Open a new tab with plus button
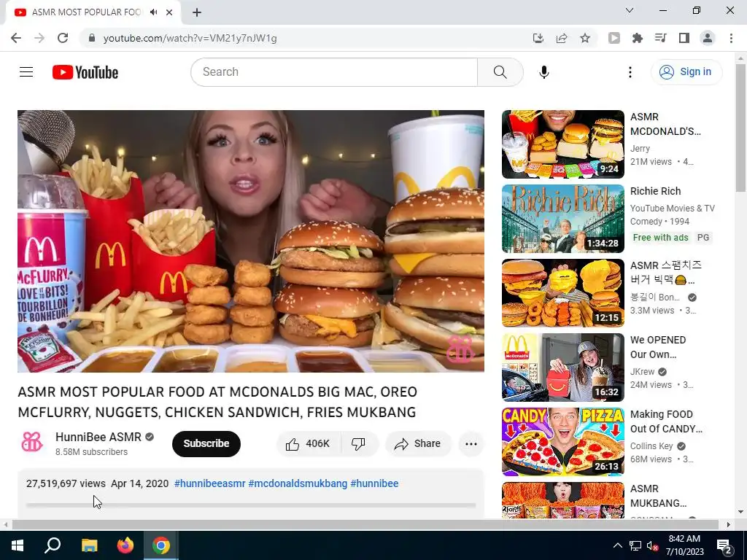 tap(197, 12)
